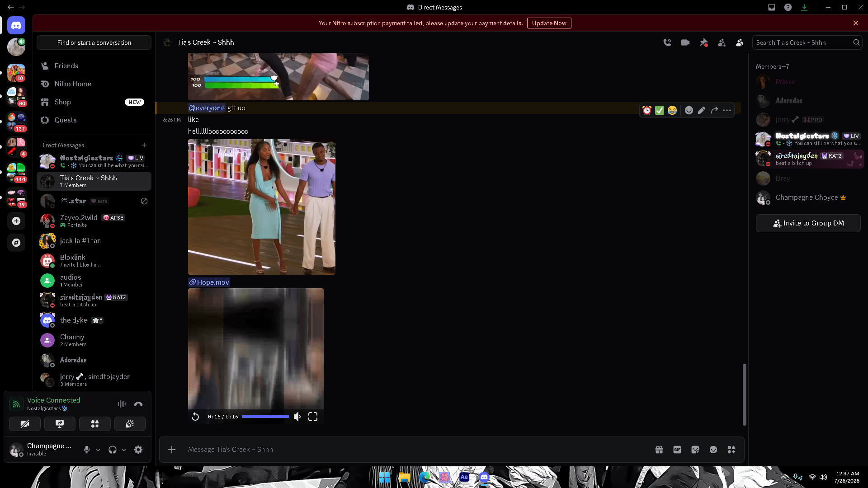Open the Shop page

coord(94,102)
